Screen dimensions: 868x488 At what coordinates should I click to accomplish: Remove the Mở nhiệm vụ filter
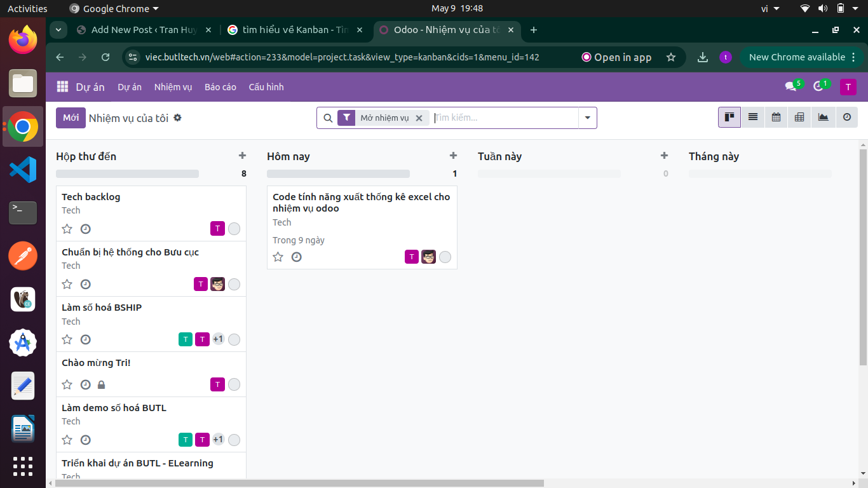pos(419,118)
